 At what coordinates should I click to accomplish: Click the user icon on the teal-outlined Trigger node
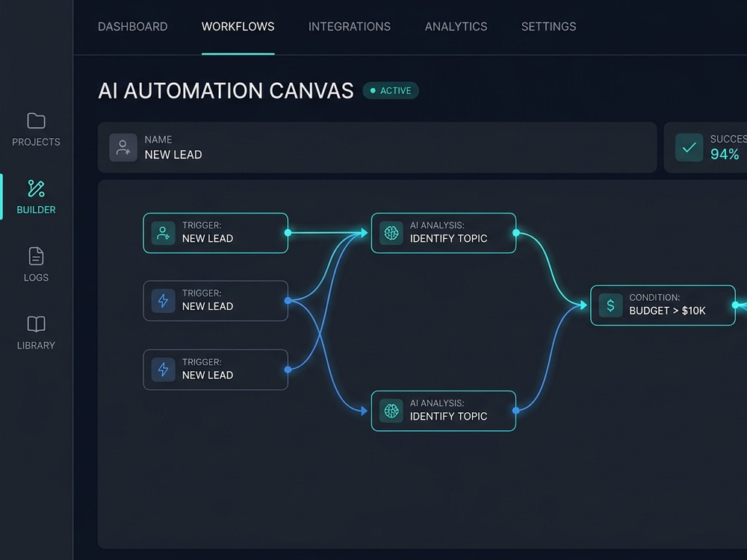(163, 233)
